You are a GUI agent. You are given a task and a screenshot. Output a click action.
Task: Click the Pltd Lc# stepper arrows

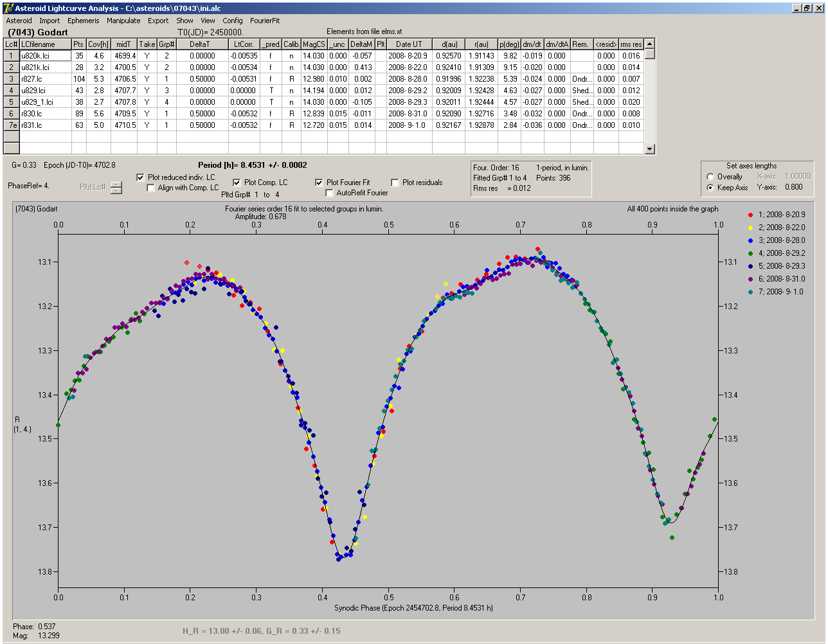[116, 188]
